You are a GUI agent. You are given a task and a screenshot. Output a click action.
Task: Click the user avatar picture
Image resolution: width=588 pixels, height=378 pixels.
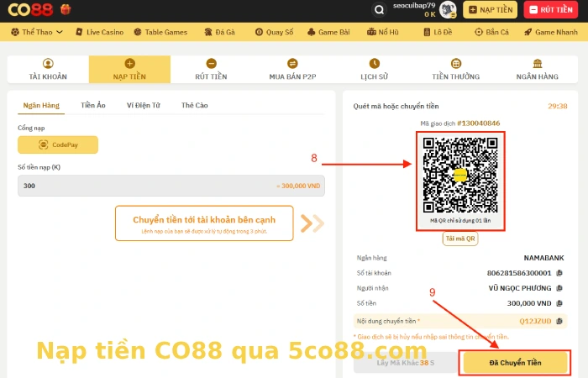point(448,10)
